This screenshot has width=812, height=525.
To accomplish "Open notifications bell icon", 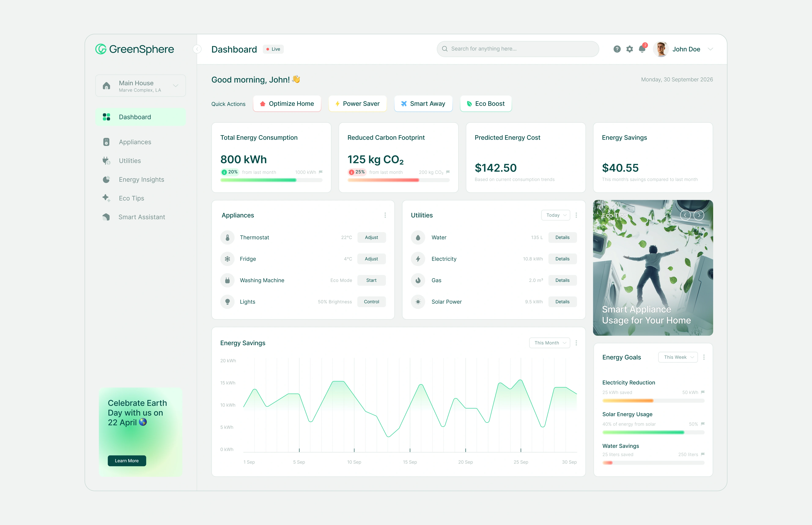I will coord(642,49).
